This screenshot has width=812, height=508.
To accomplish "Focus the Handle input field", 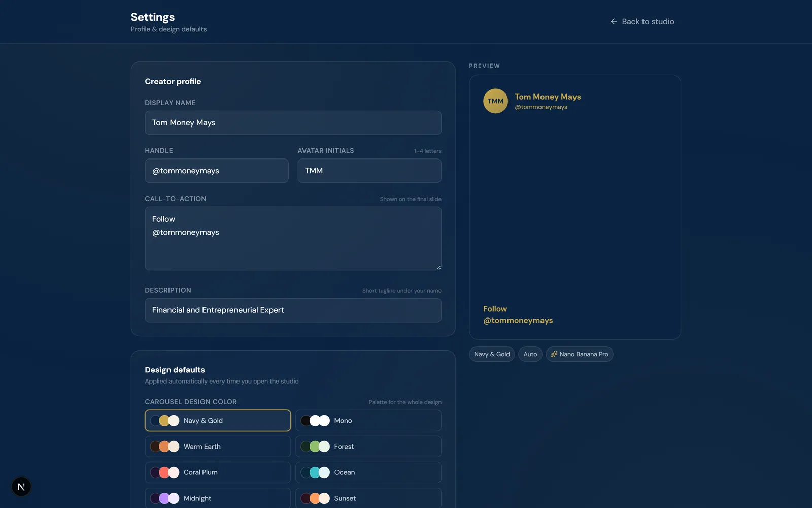I will coord(217,171).
